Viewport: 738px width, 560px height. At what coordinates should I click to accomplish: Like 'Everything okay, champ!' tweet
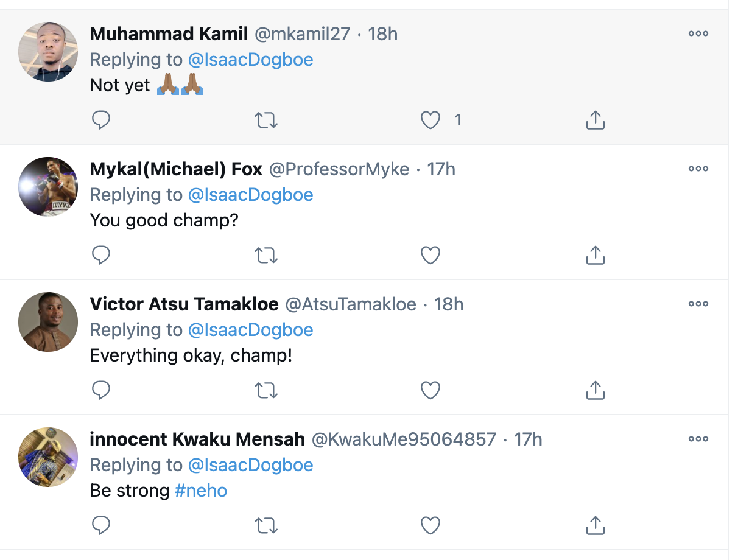[430, 391]
